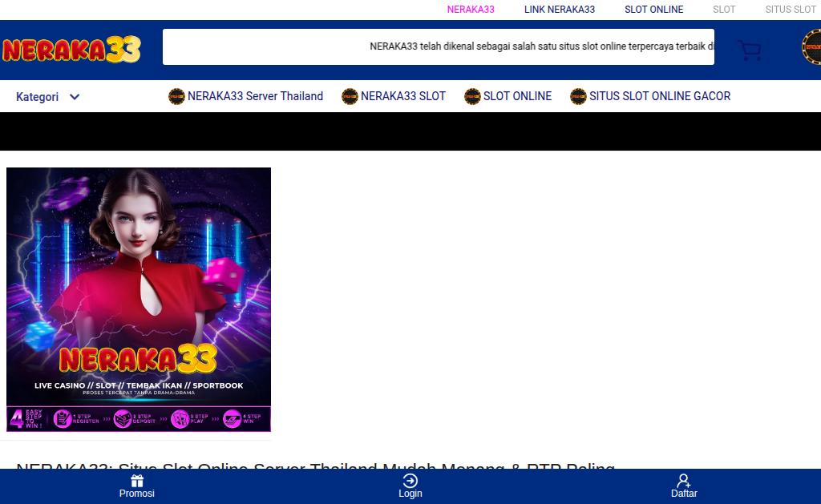821x504 pixels.
Task: Open the grey SLOT top link
Action: pos(724,10)
